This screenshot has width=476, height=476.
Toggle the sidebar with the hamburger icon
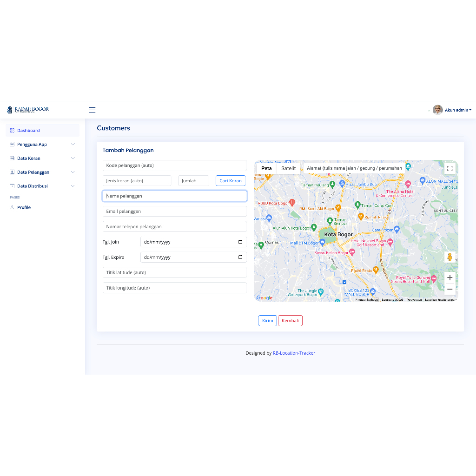pyautogui.click(x=92, y=110)
